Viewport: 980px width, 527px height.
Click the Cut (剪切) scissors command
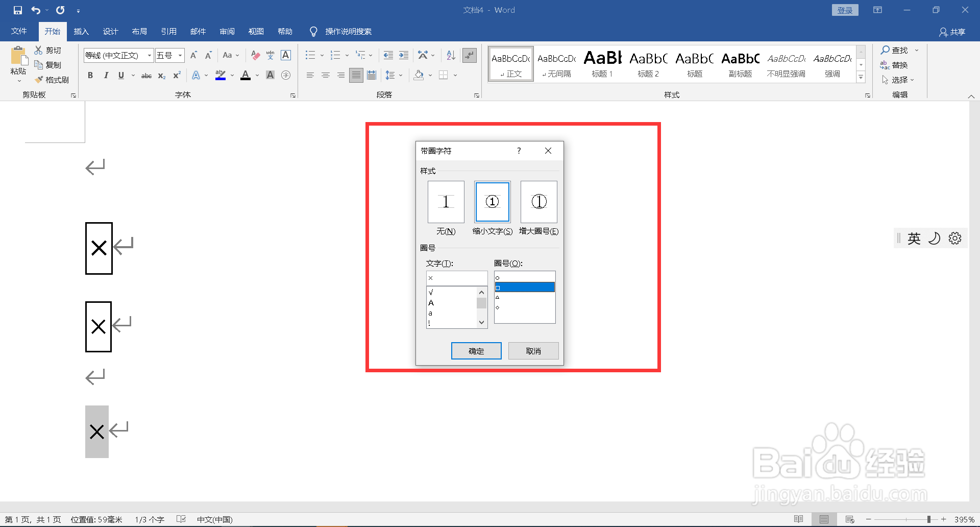[47, 50]
